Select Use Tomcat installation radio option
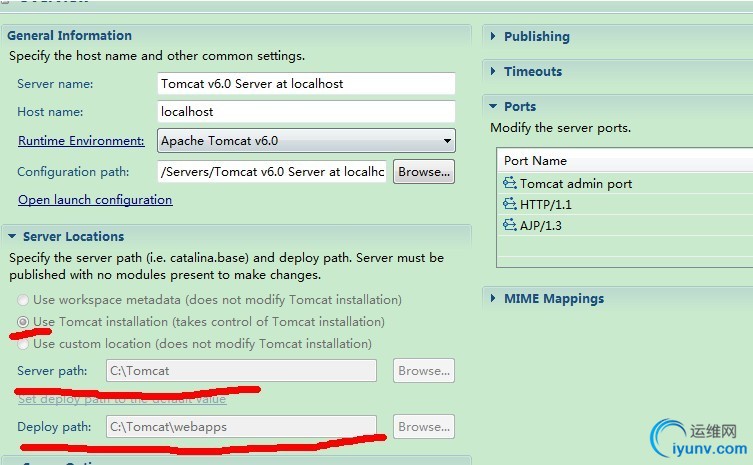The width and height of the screenshot is (753, 465). (23, 322)
